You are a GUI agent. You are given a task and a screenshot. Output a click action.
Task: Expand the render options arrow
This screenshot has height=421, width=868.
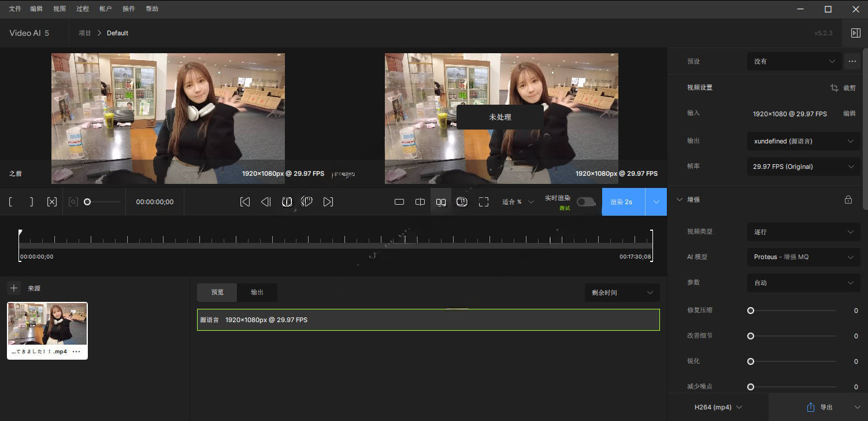(656, 202)
